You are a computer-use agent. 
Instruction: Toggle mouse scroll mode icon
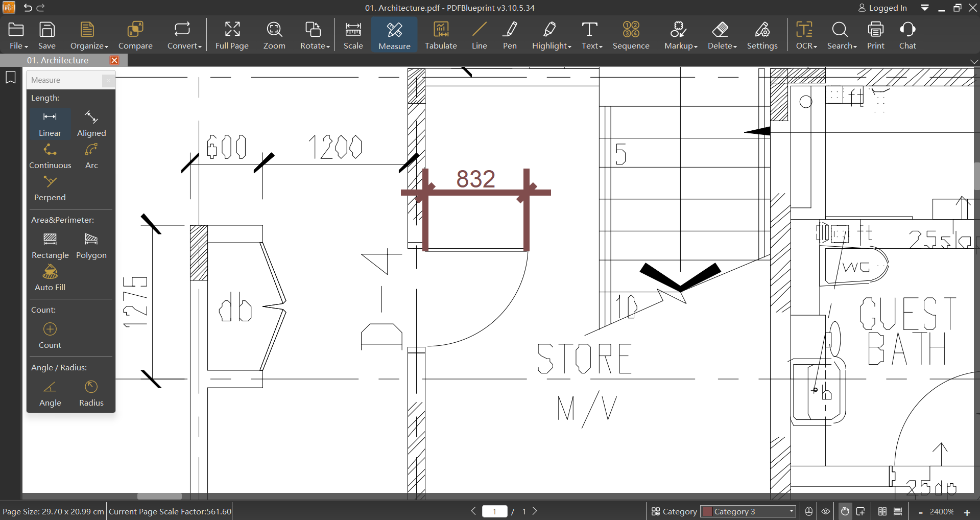[809, 511]
